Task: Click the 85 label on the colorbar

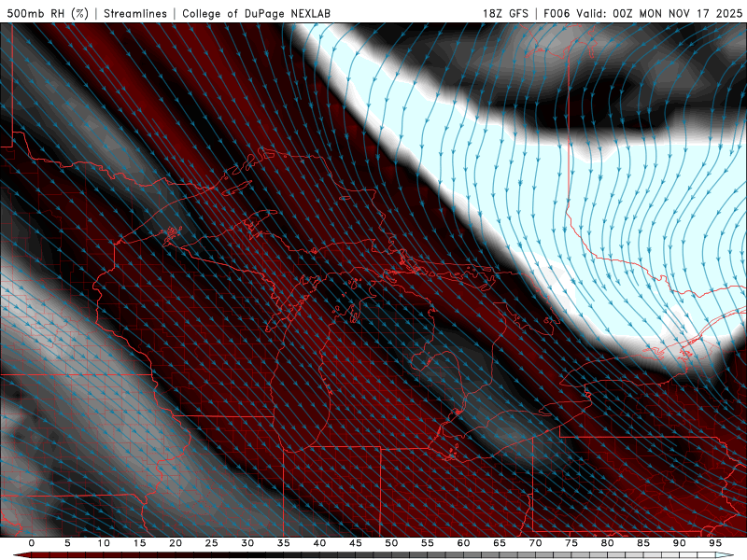Action: tap(642, 543)
